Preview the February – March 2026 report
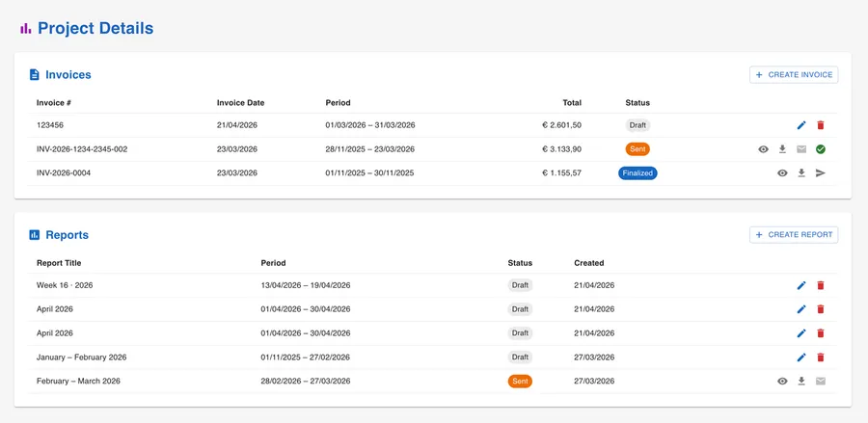 point(782,381)
